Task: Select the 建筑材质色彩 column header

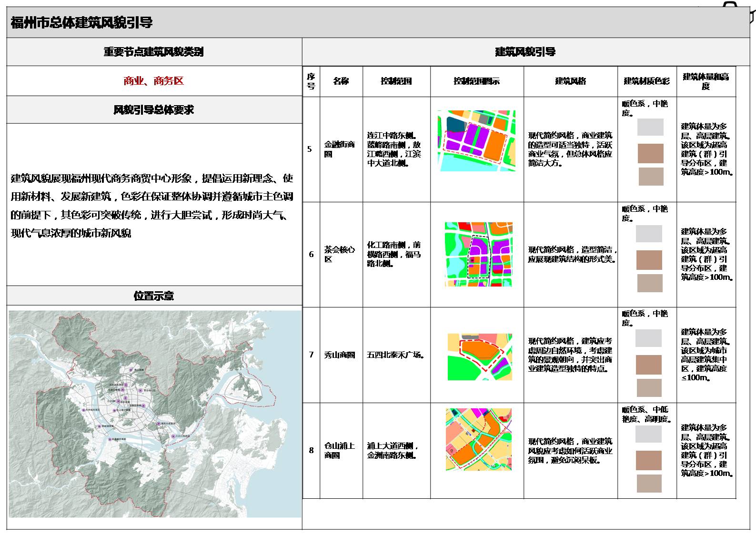Action: tap(646, 81)
